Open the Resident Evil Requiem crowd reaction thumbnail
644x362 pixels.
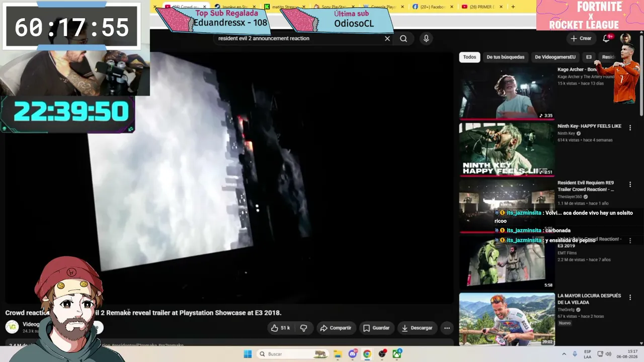[x=507, y=206]
